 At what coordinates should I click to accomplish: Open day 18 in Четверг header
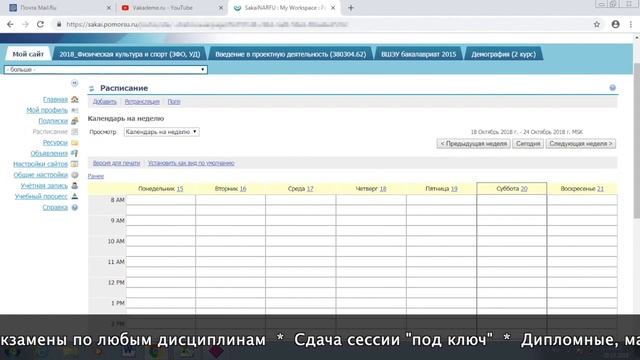(383, 189)
